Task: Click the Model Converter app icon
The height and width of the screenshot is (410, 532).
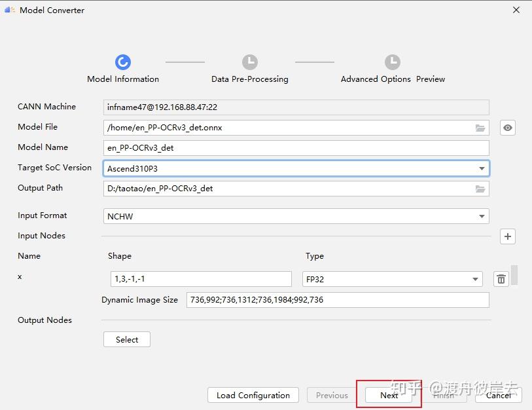Action: [x=10, y=10]
